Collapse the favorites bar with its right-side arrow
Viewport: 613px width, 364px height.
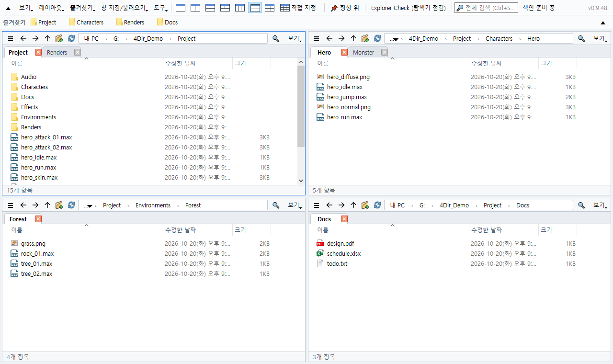click(x=603, y=23)
